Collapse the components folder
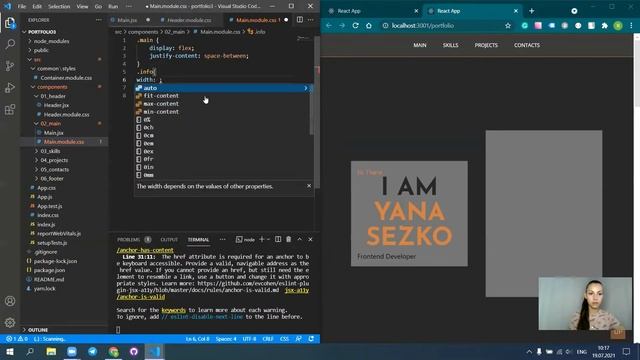The height and width of the screenshot is (360, 640). pos(52,87)
